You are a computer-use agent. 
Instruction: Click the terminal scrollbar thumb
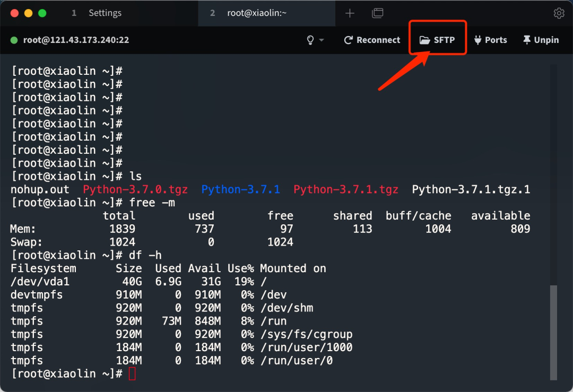point(553,333)
